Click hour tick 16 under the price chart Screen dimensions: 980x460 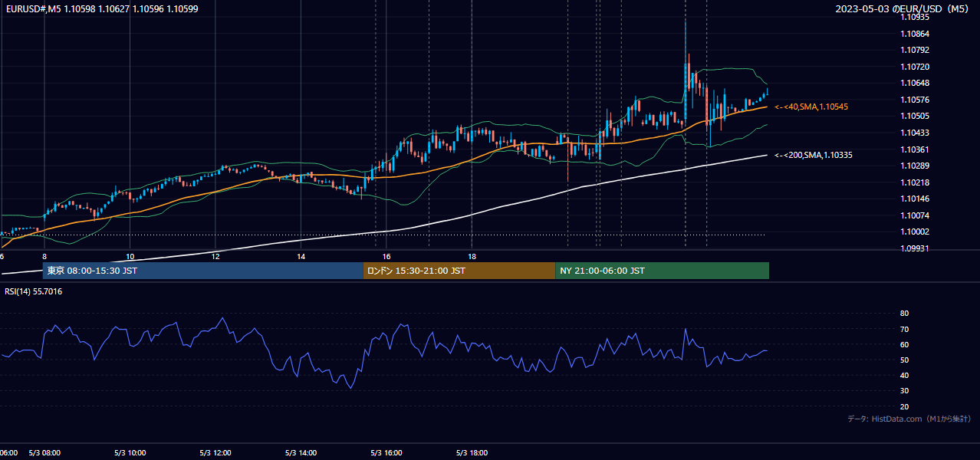click(x=386, y=256)
